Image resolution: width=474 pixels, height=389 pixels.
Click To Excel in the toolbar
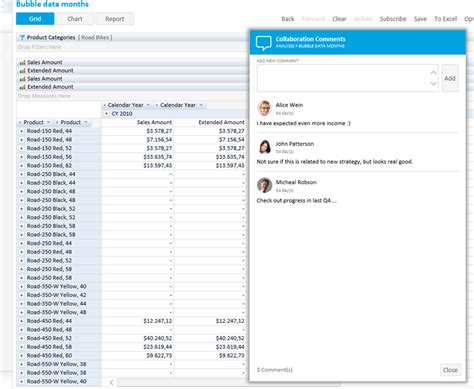pyautogui.click(x=445, y=19)
